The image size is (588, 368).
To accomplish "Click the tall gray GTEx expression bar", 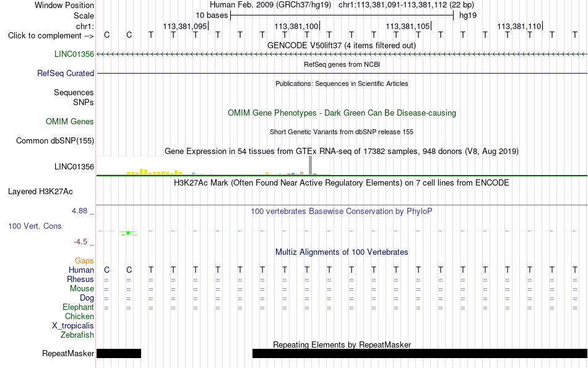I will 311,165.
